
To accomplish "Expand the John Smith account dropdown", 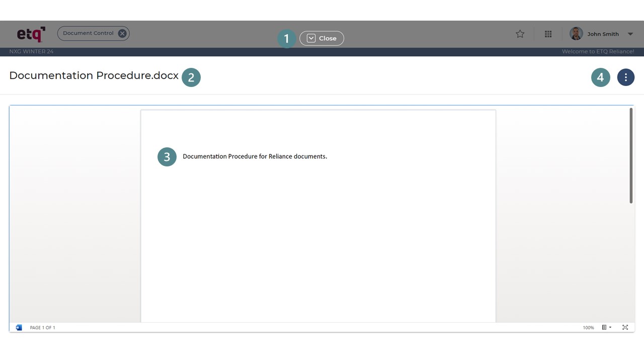I will click(630, 34).
